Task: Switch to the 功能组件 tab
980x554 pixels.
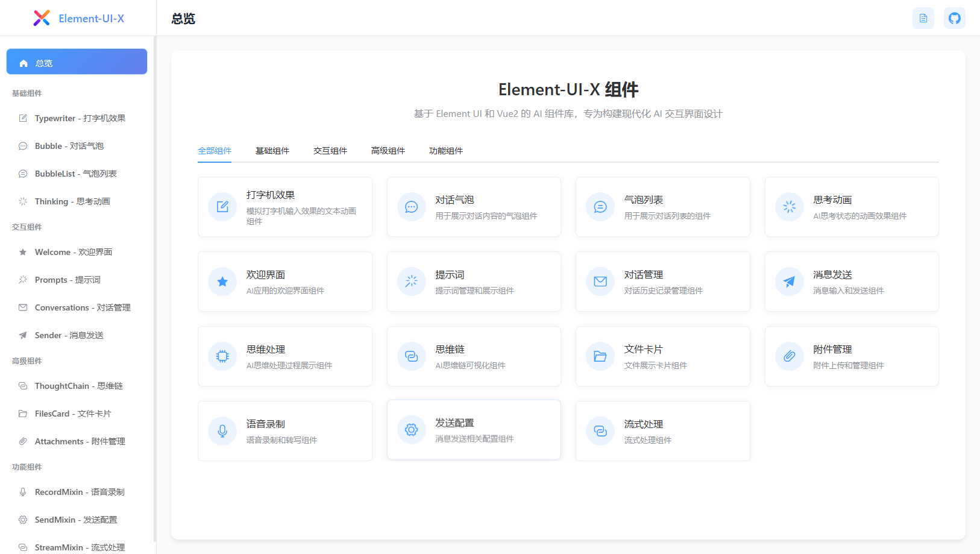Action: click(446, 151)
